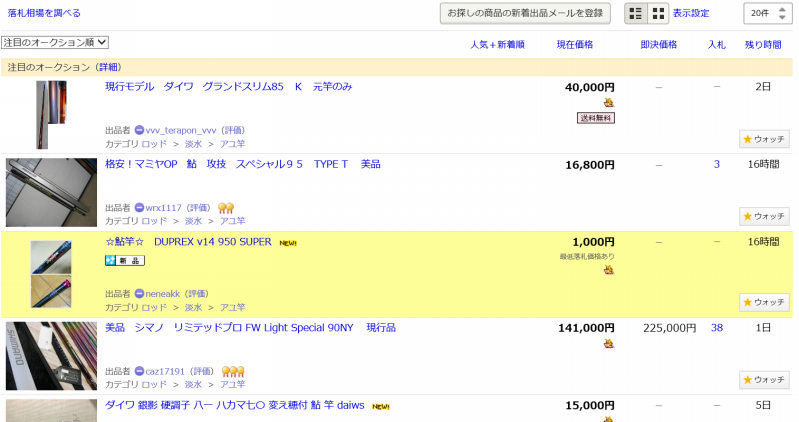Open ロッド category in グランドスリム85 row
This screenshot has height=422, width=799.
154,144
